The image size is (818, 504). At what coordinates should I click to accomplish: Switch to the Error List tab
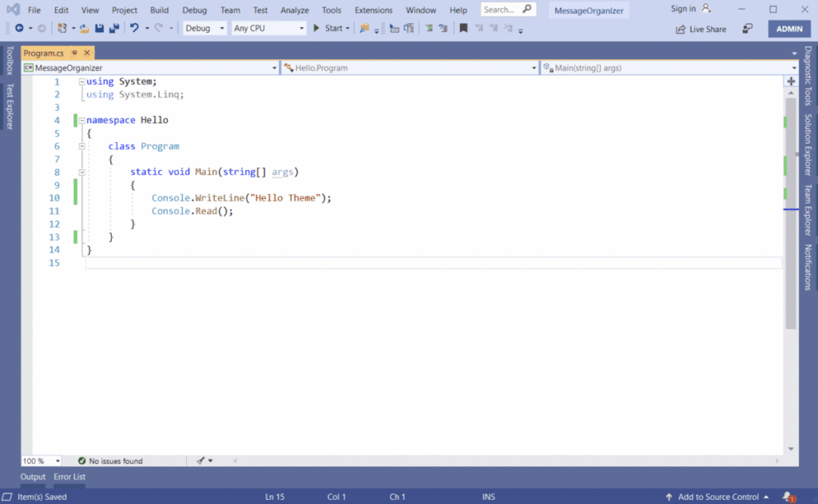pyautogui.click(x=69, y=477)
